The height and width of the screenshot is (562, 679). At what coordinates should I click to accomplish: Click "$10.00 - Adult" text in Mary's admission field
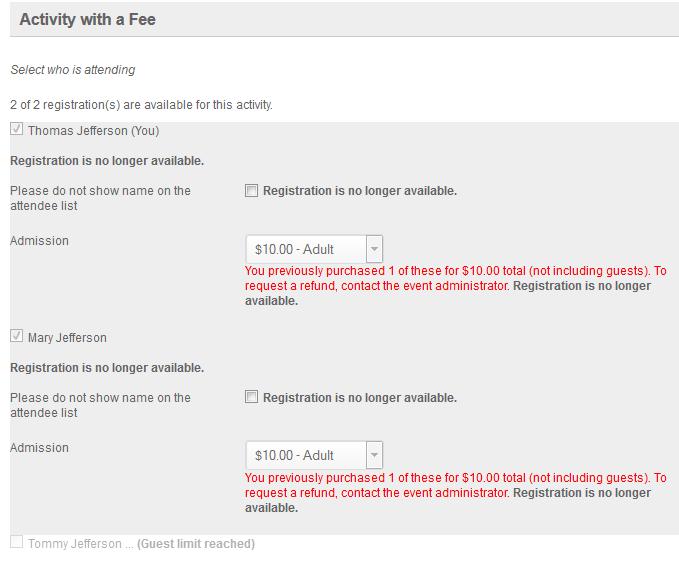tap(295, 455)
